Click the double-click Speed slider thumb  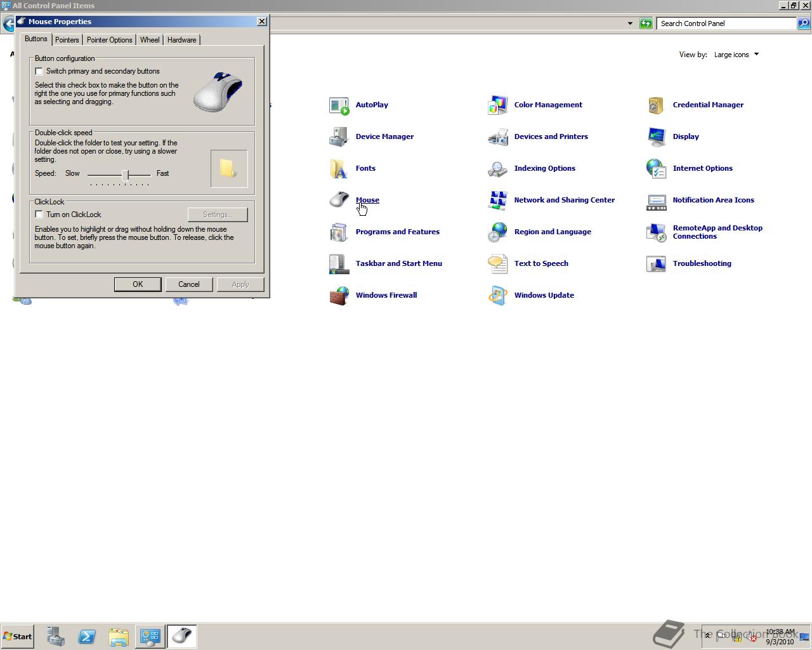click(x=126, y=175)
